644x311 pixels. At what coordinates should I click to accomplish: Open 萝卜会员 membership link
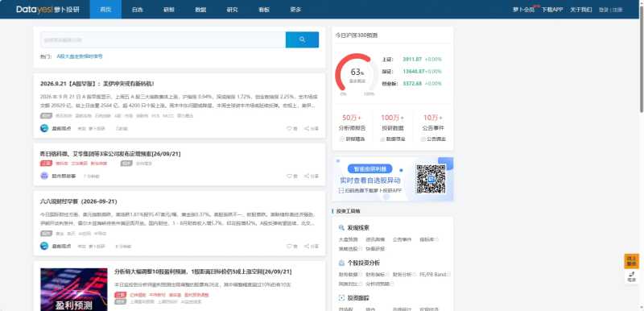tap(524, 10)
